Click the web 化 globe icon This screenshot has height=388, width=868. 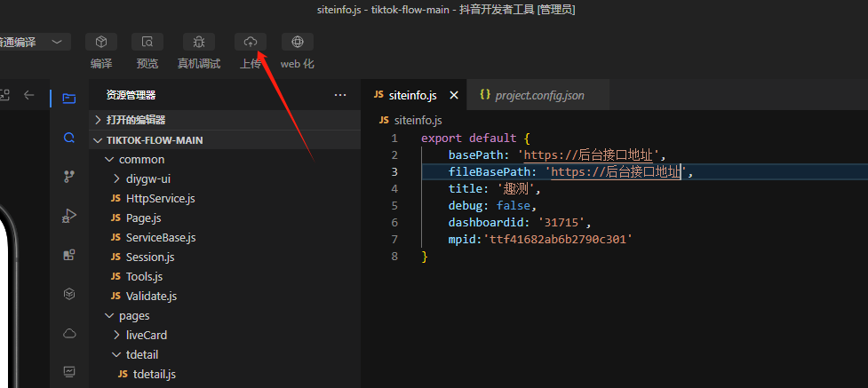point(297,42)
